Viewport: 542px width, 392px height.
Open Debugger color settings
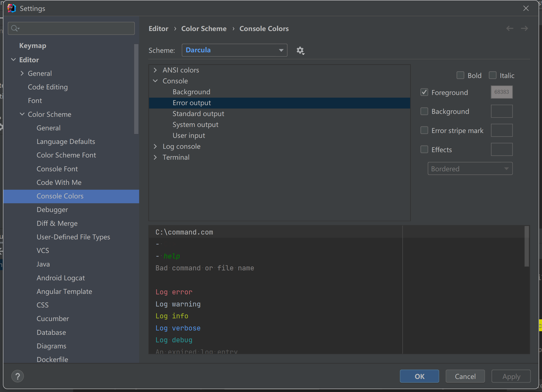point(52,210)
